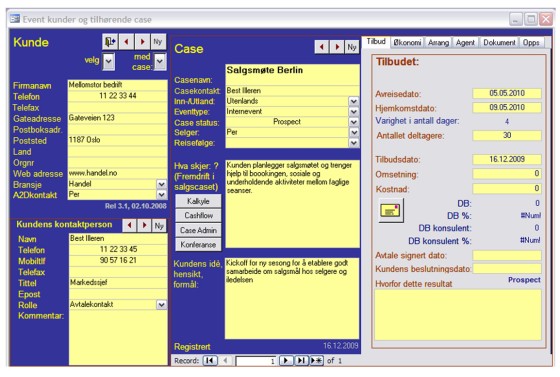This screenshot has width=560, height=377.
Task: Click the contact Navn field Best Illeren
Action: 118,238
